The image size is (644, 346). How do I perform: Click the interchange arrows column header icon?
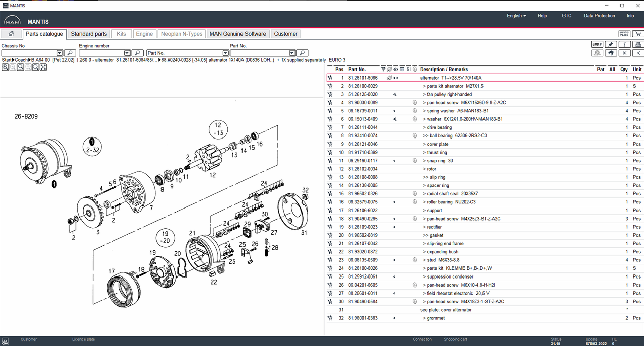coord(396,69)
